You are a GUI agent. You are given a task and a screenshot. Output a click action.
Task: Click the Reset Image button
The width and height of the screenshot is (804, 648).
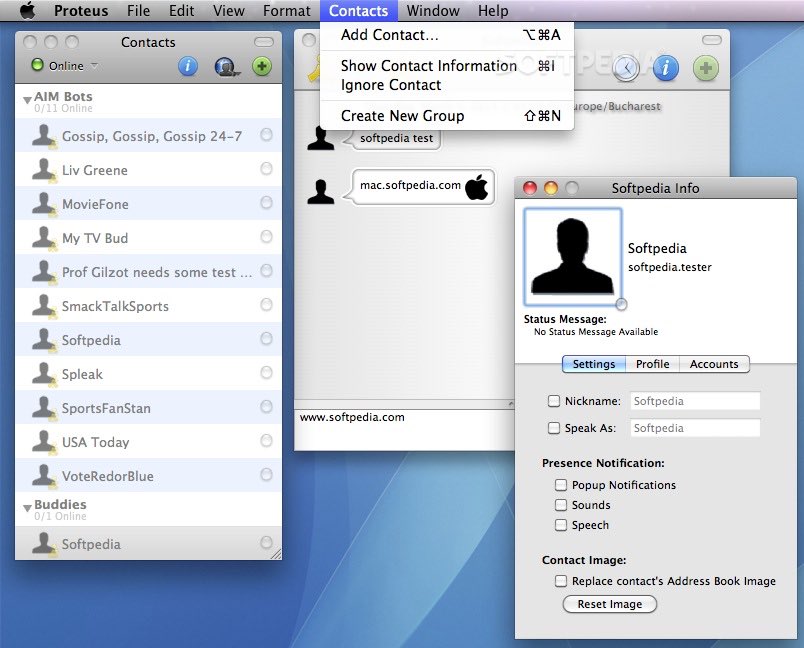click(x=610, y=604)
